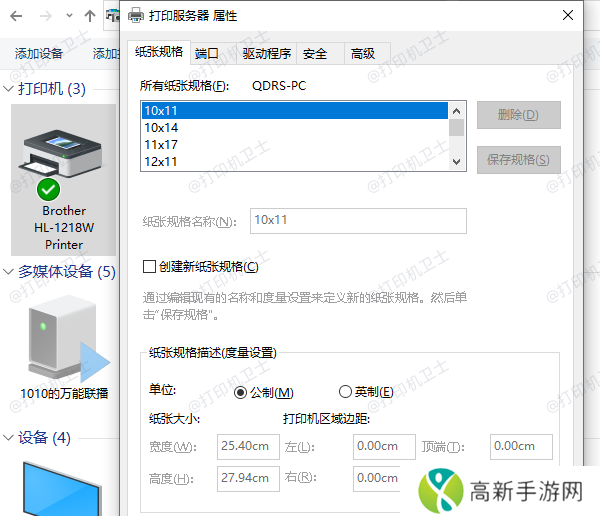The width and height of the screenshot is (600, 516).
Task: Click the back navigation arrow
Action: pyautogui.click(x=16, y=15)
